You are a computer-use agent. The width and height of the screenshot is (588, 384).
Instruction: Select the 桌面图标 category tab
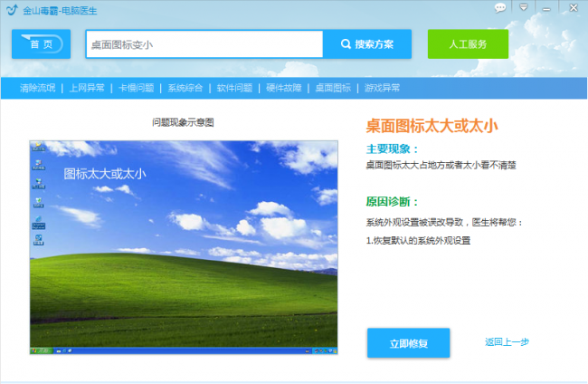333,88
